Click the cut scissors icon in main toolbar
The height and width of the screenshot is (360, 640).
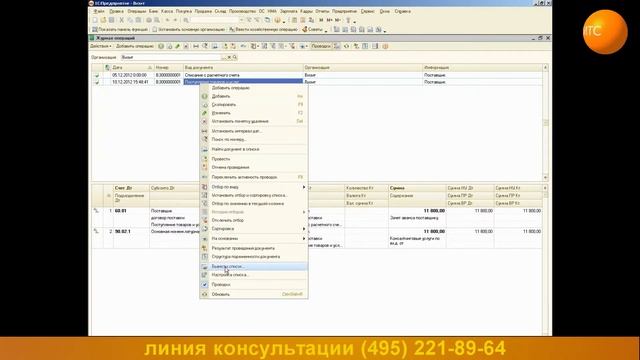pyautogui.click(x=121, y=20)
